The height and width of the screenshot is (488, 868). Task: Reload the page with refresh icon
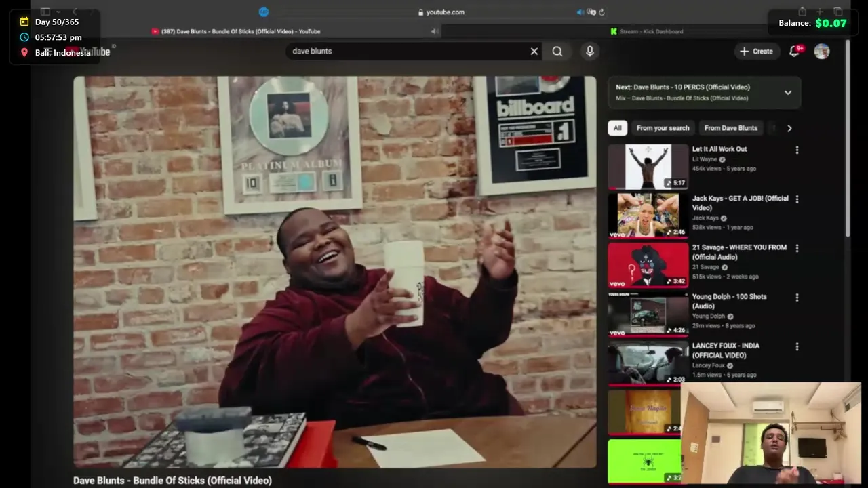tap(601, 12)
